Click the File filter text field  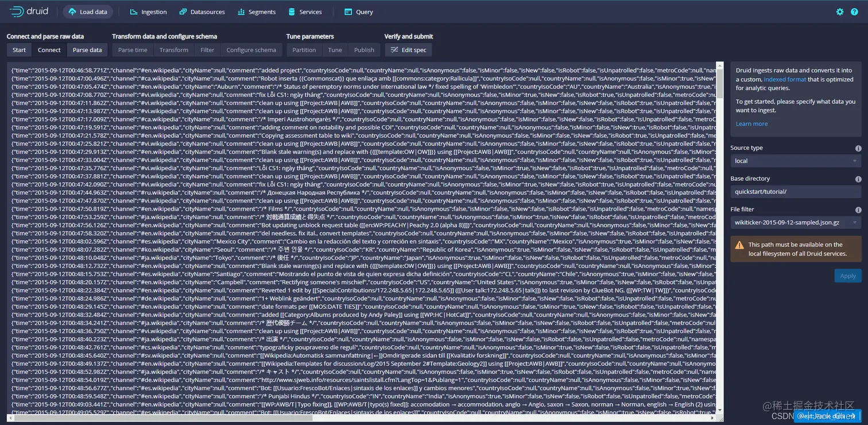click(x=789, y=222)
